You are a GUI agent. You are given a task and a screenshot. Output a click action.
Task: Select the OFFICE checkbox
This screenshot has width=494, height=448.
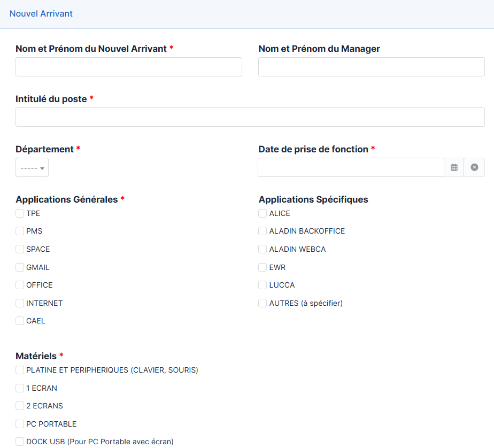click(20, 285)
